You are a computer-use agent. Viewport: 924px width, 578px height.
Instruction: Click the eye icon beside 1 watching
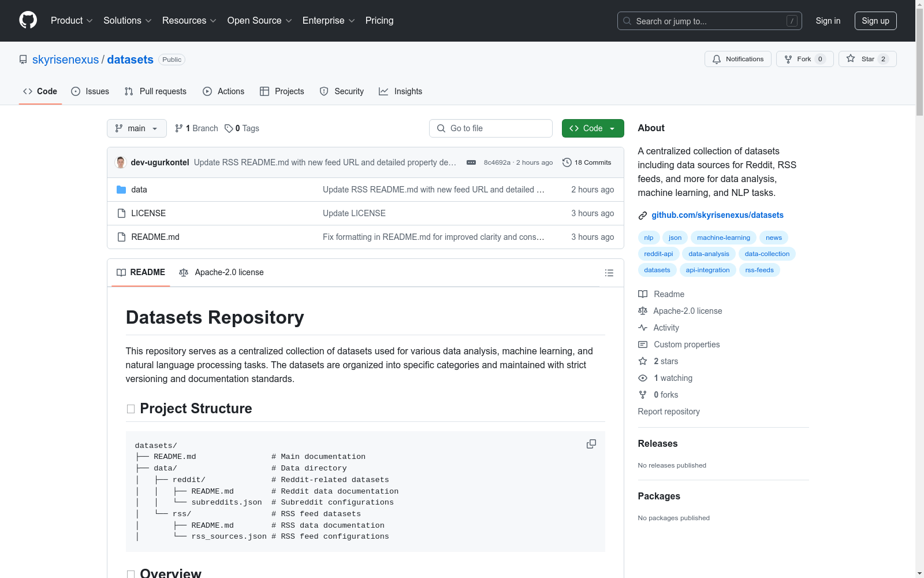click(643, 378)
